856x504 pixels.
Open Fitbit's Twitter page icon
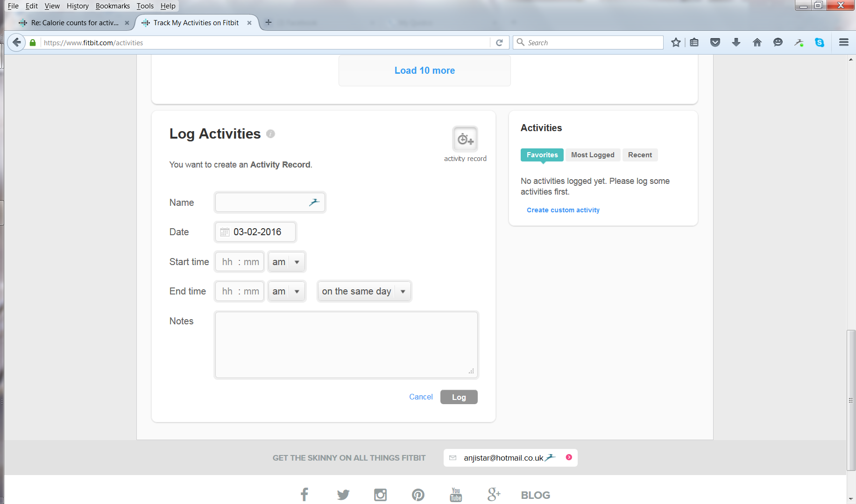point(343,494)
